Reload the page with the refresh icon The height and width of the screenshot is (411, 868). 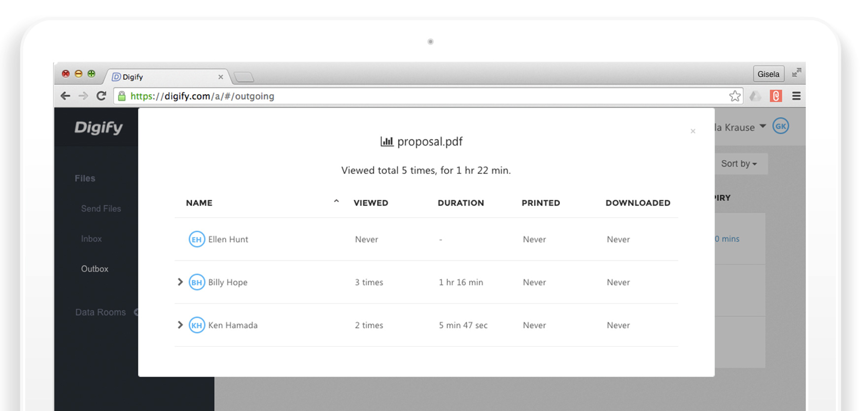(101, 96)
